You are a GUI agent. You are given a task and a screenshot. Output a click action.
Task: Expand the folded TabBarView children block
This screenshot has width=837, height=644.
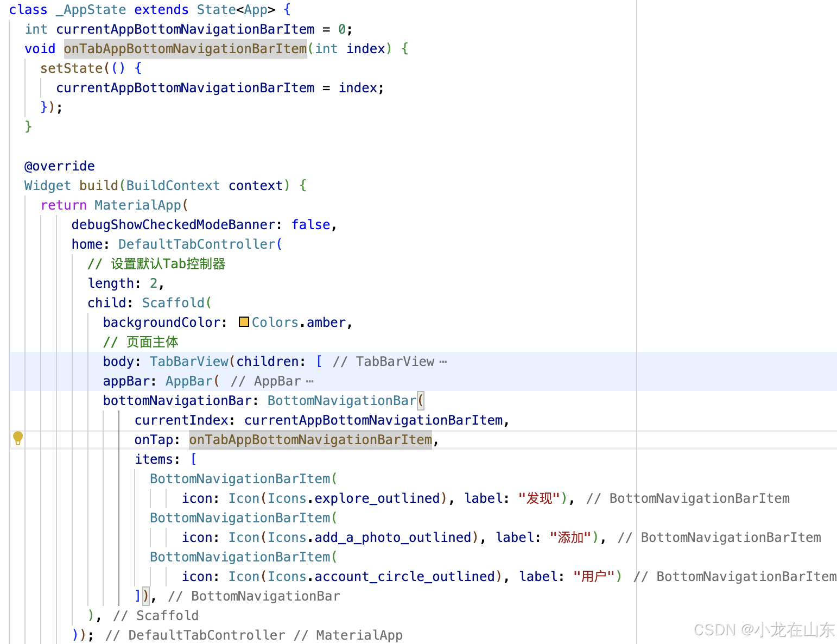(x=443, y=362)
